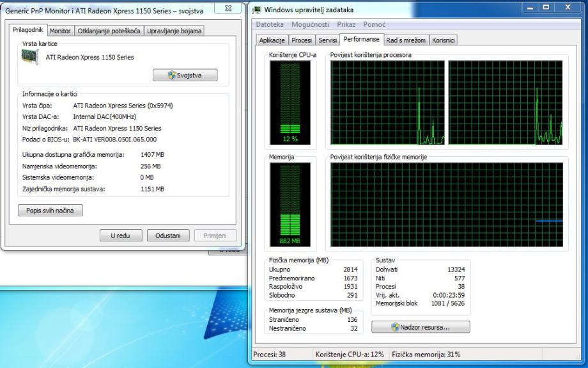Click the Svojstva button
The height and width of the screenshot is (368, 588).
point(185,75)
